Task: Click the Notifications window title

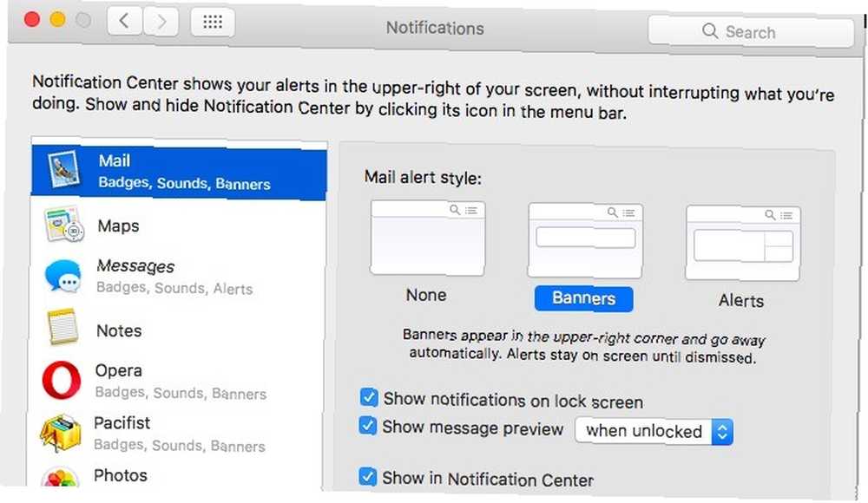Action: click(435, 28)
